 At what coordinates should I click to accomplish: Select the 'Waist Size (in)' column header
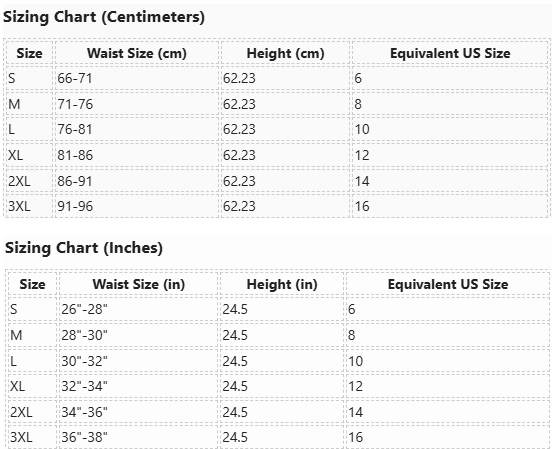coord(139,284)
